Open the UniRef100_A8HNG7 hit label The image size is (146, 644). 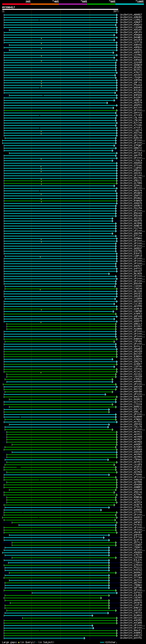click(131, 15)
